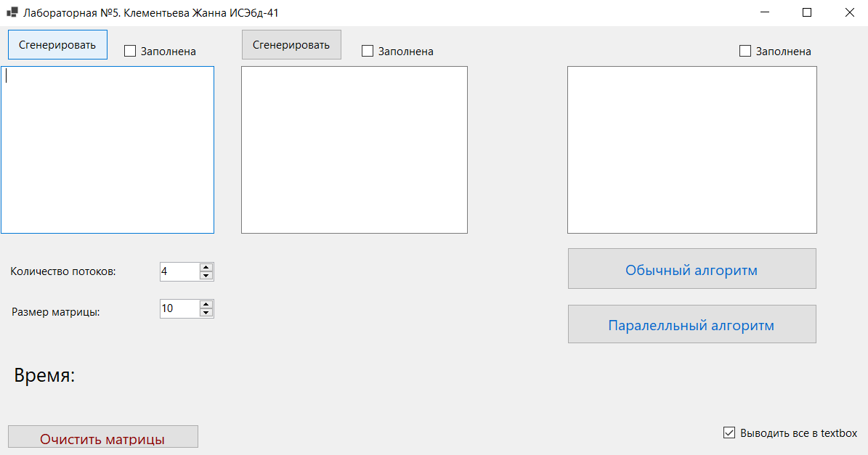The width and height of the screenshot is (868, 455).
Task: Toggle the Заполнена checkbox of the first matrix
Action: 131,51
